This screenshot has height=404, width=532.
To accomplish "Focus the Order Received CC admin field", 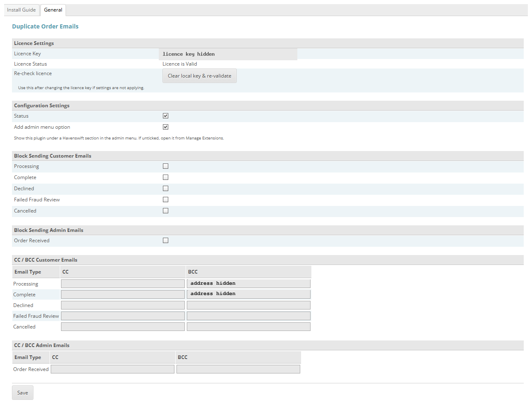I will (x=113, y=369).
